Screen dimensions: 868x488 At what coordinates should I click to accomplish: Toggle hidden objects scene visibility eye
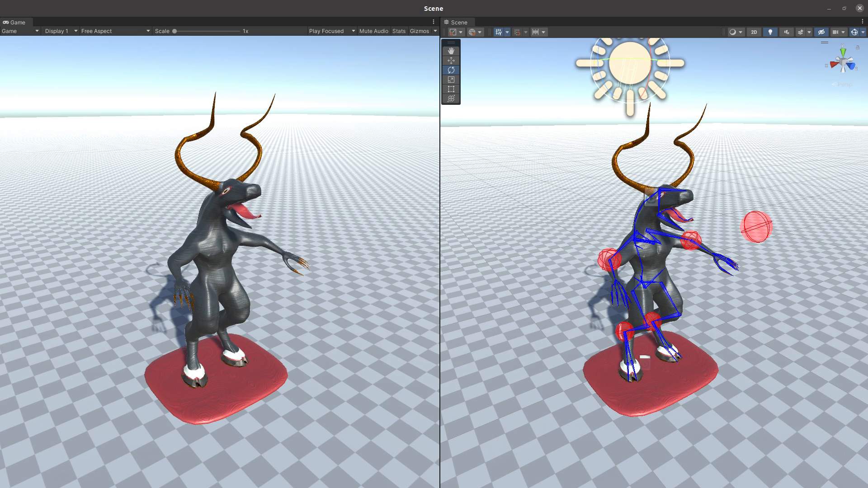[x=821, y=32]
